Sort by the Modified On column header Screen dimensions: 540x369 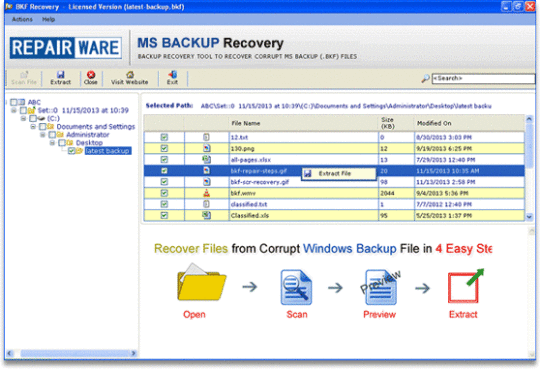(x=469, y=123)
